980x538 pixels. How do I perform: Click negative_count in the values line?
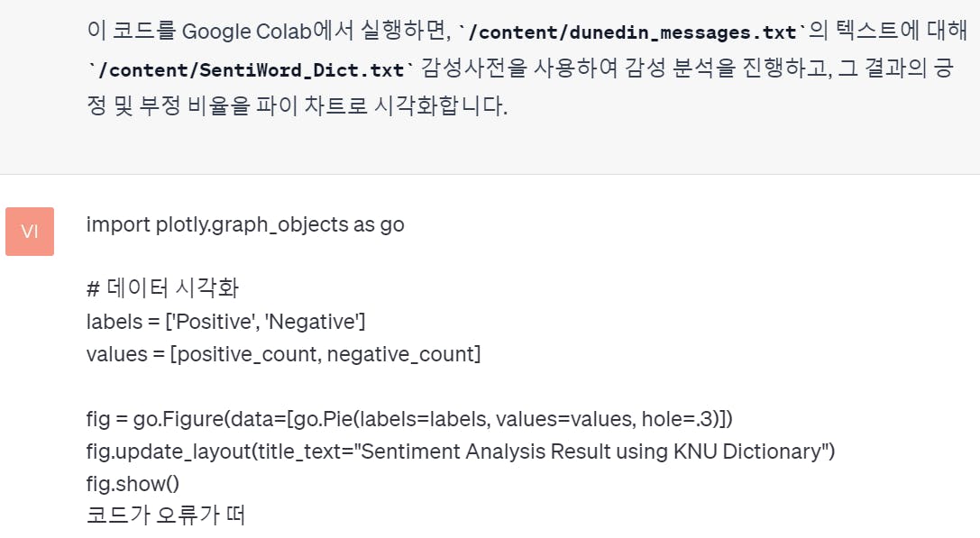[x=401, y=354]
